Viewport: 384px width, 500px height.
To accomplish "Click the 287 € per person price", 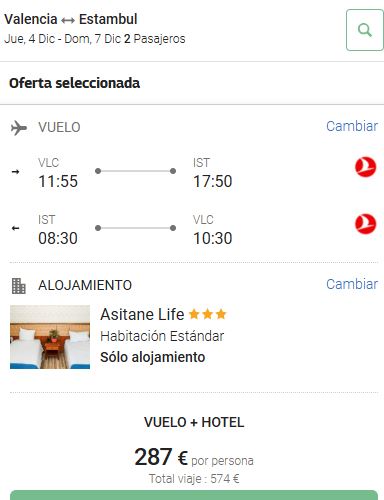I will [x=194, y=457].
